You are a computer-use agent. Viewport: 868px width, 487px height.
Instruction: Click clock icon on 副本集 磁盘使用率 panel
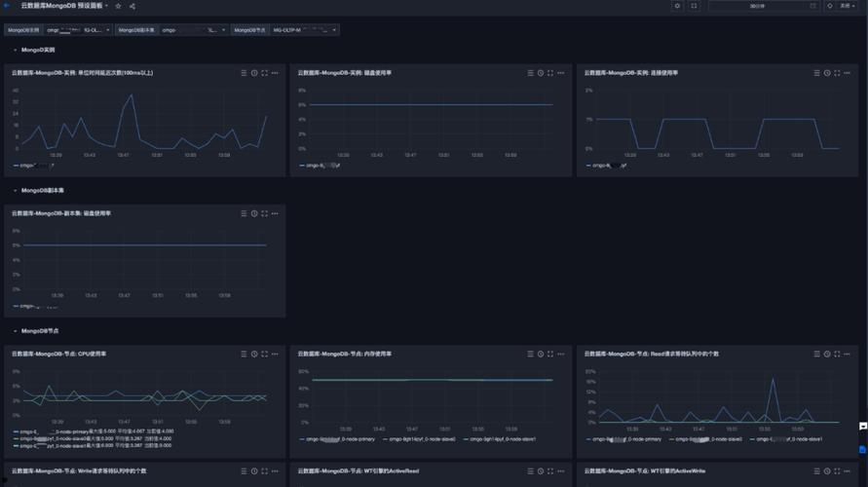pyautogui.click(x=254, y=213)
